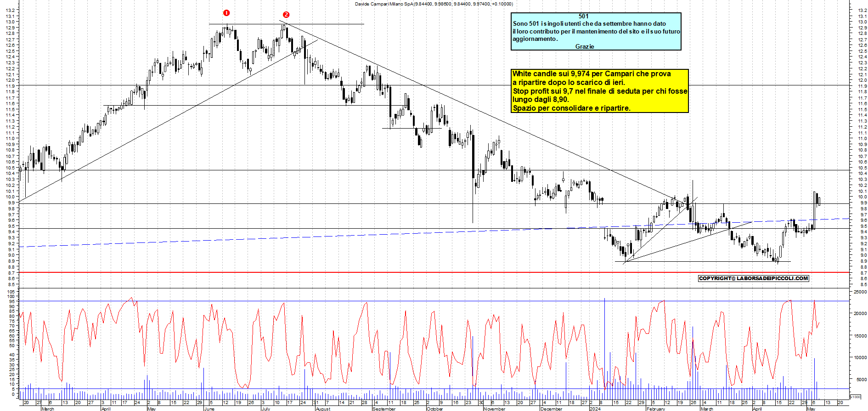
Task: Click "Spazio per consolidare e ripartire." line
Action: [x=571, y=108]
